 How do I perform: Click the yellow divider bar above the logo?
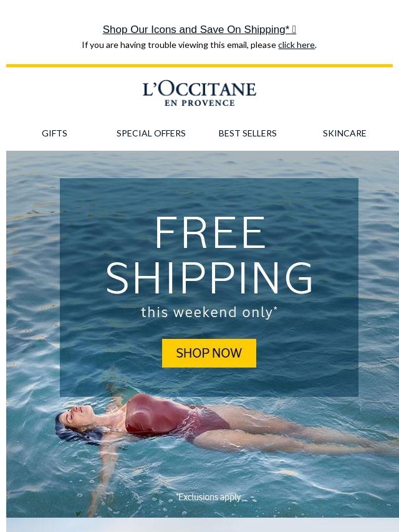(199, 65)
